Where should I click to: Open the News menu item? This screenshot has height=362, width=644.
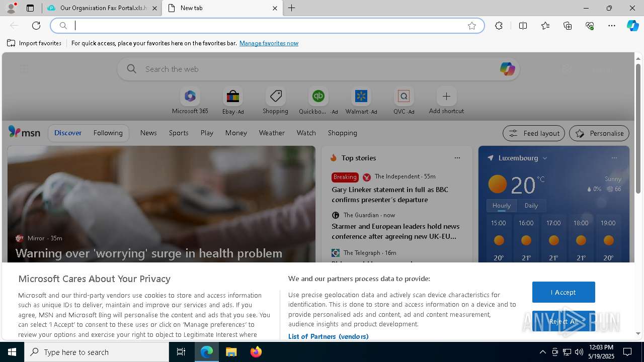click(x=148, y=133)
